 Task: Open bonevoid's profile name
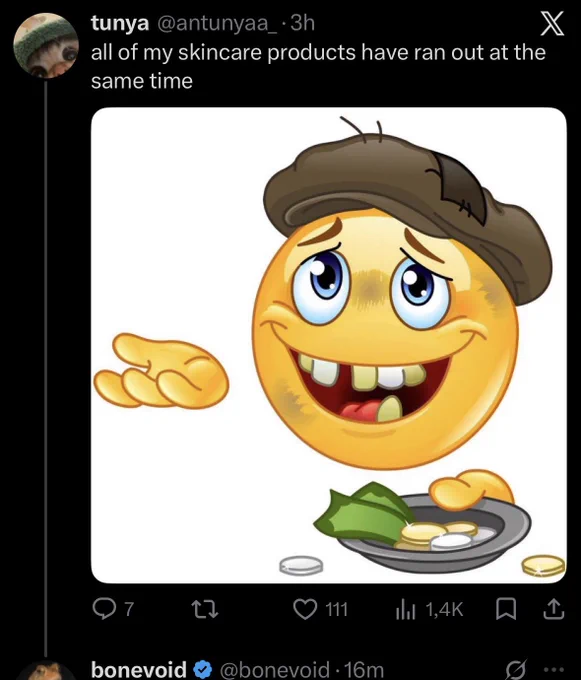[x=139, y=670]
